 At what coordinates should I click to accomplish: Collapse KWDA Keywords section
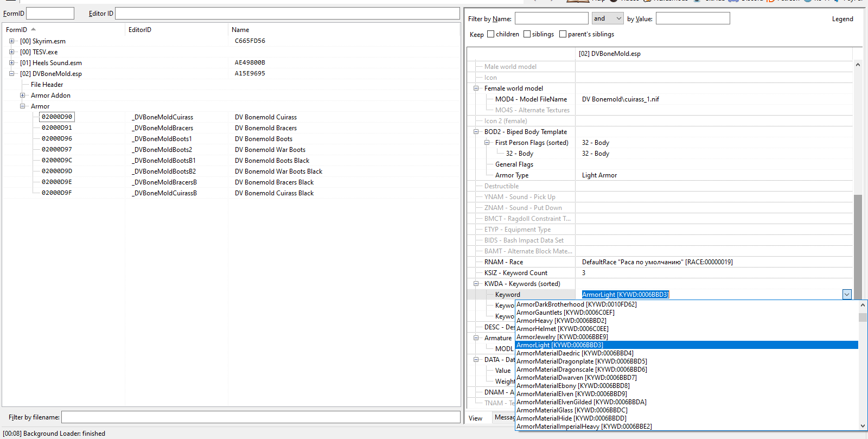point(476,284)
